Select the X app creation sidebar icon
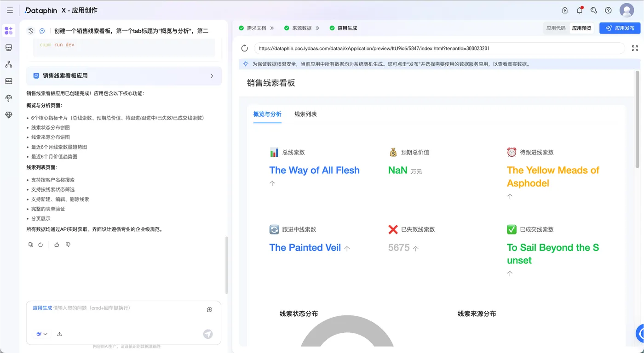 point(9,31)
